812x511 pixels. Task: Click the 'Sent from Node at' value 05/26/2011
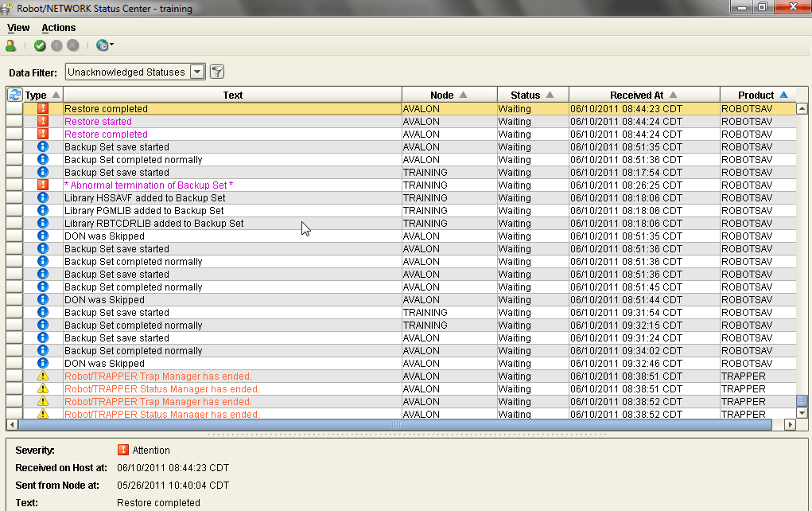click(x=173, y=485)
